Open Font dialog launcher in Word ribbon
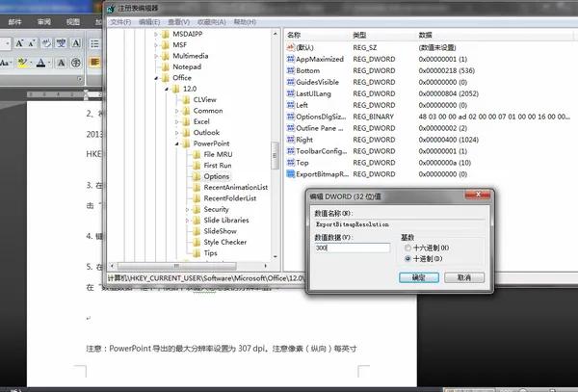Image resolution: width=578 pixels, height=392 pixels. pyautogui.click(x=80, y=79)
